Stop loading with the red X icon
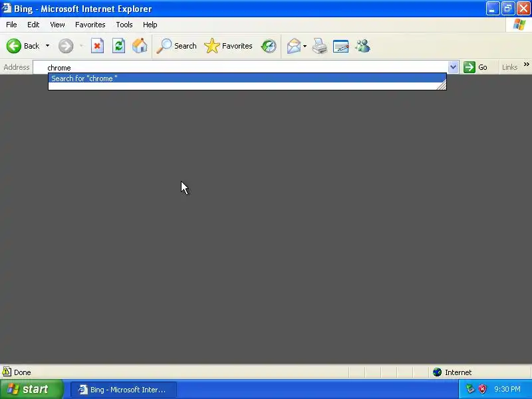Image resolution: width=532 pixels, height=399 pixels. click(97, 46)
